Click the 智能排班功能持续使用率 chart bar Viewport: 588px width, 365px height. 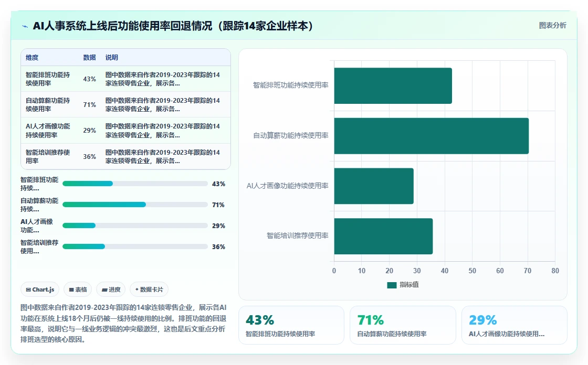tap(393, 86)
